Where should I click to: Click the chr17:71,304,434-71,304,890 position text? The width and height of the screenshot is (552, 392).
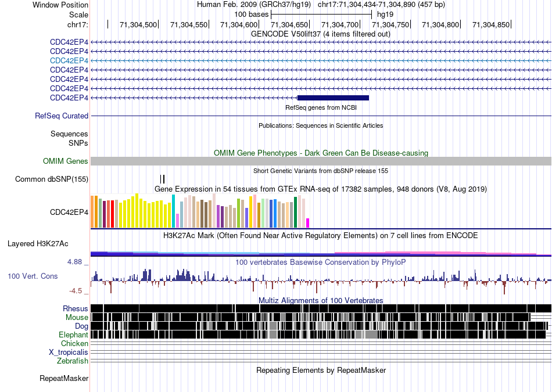[x=381, y=5]
